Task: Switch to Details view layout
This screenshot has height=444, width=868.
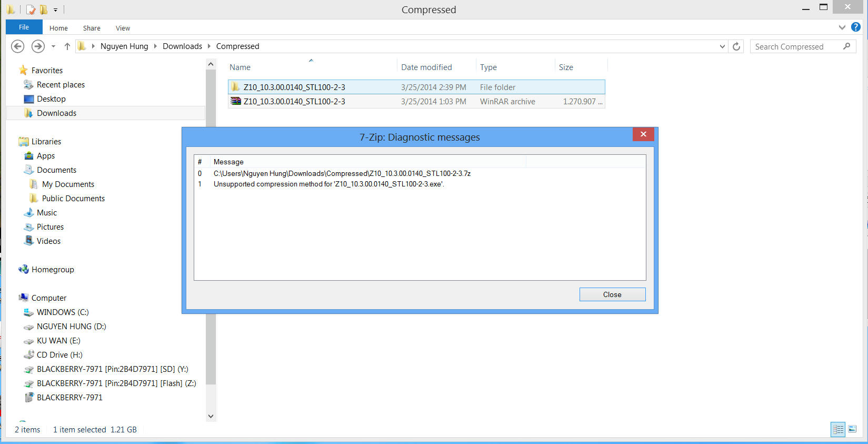Action: tap(838, 429)
